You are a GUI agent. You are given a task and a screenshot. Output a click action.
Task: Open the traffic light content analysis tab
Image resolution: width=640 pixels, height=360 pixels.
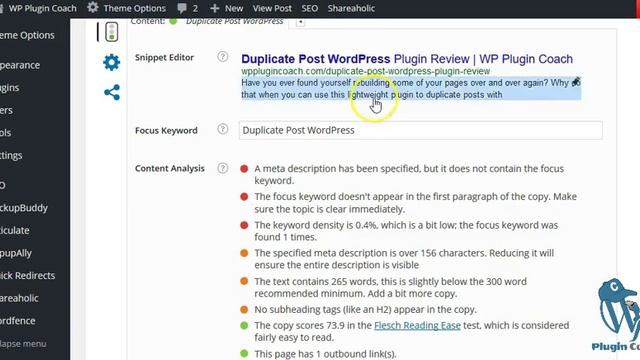pyautogui.click(x=111, y=32)
